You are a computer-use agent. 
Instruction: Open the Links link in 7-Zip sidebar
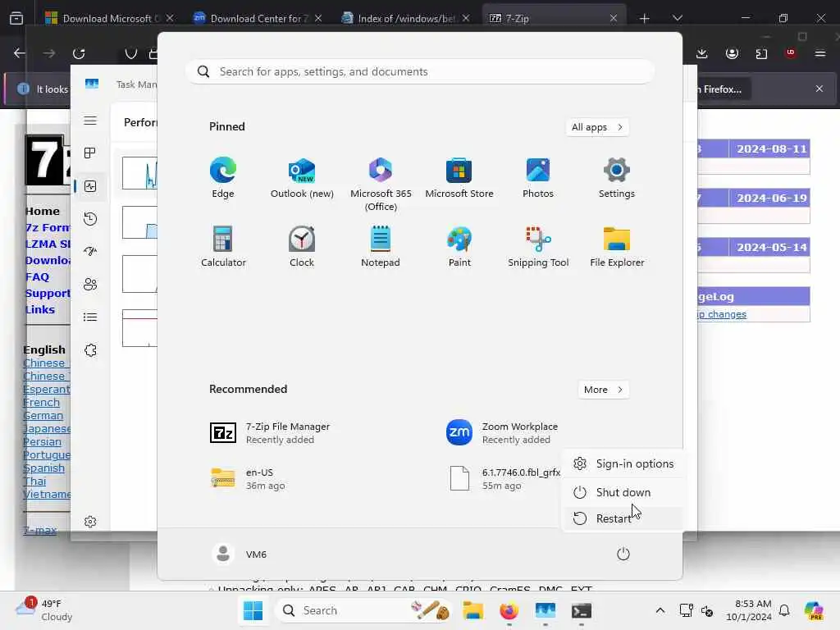pos(39,309)
